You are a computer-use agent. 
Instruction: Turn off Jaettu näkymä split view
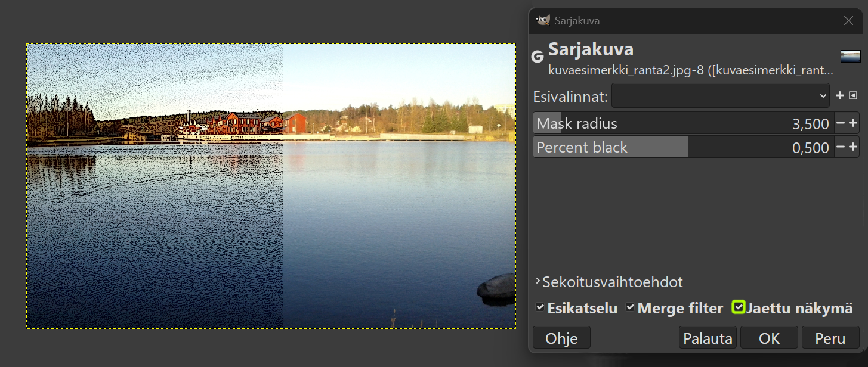[739, 307]
